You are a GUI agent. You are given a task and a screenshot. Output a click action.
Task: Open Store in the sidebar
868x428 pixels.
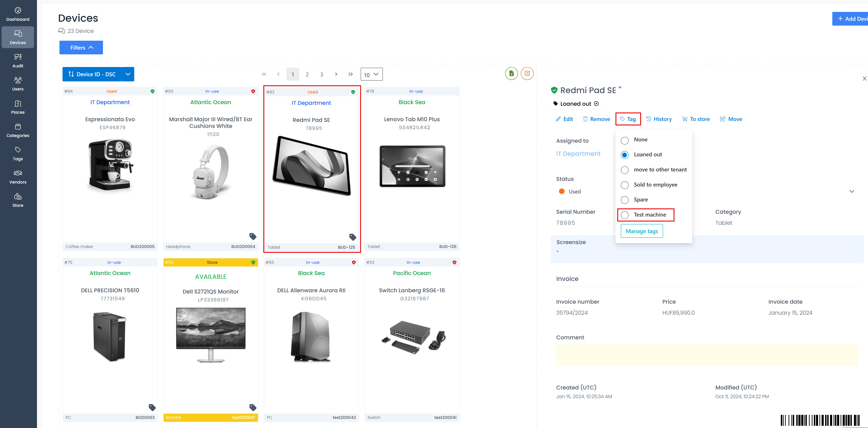point(18,200)
